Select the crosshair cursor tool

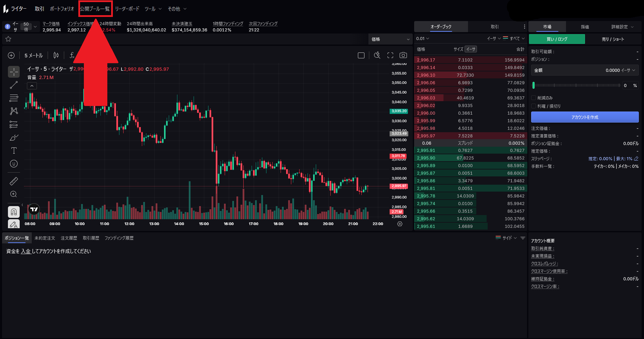pos(14,72)
